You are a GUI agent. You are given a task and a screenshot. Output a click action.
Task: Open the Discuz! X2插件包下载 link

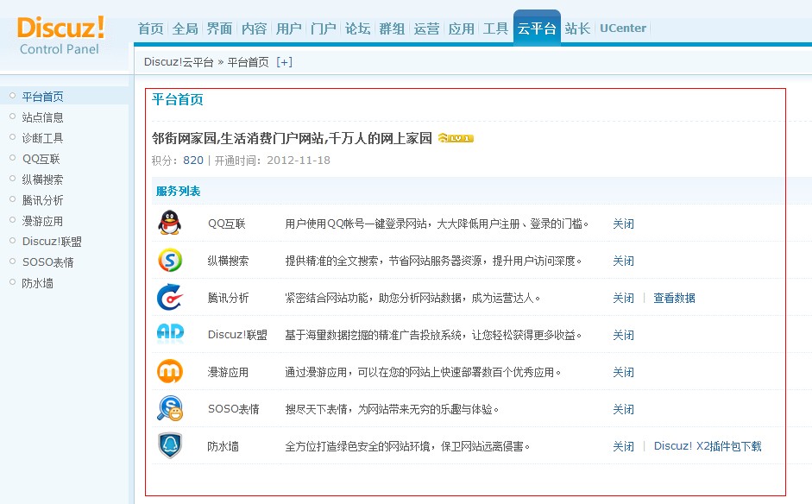pos(708,446)
